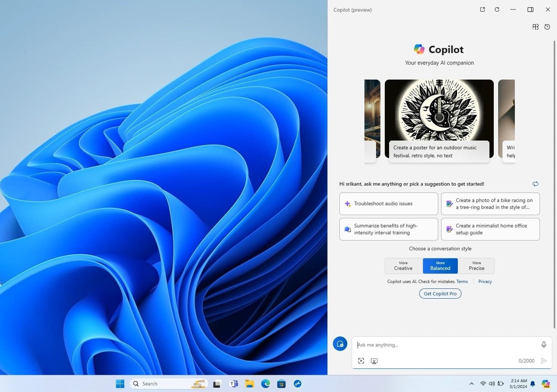The height and width of the screenshot is (392, 557).
Task: Open File Explorer from the taskbar
Action: [250, 384]
